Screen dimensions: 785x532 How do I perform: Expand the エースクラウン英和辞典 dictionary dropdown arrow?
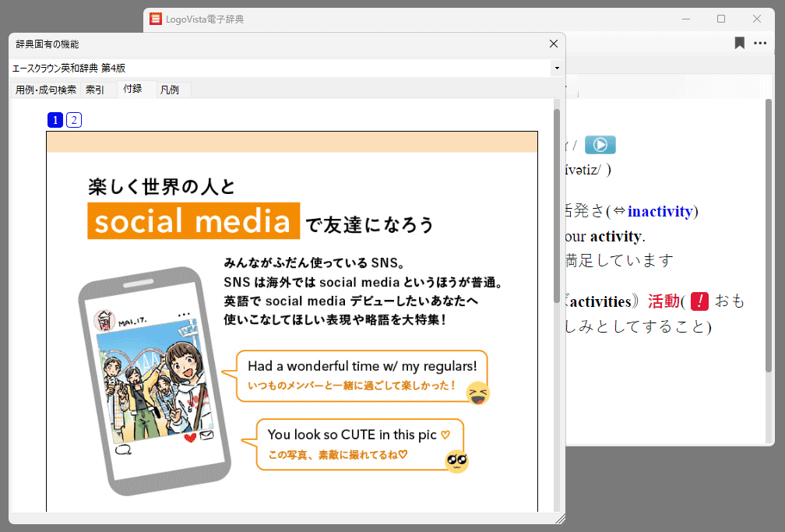557,69
